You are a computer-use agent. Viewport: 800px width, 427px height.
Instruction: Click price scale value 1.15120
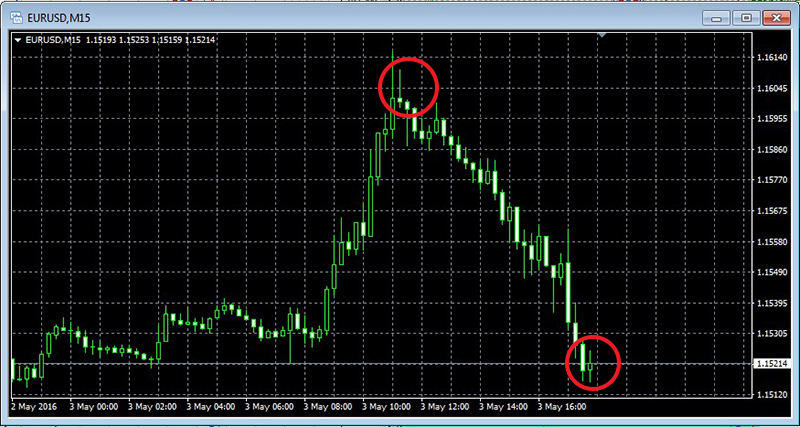tap(770, 395)
